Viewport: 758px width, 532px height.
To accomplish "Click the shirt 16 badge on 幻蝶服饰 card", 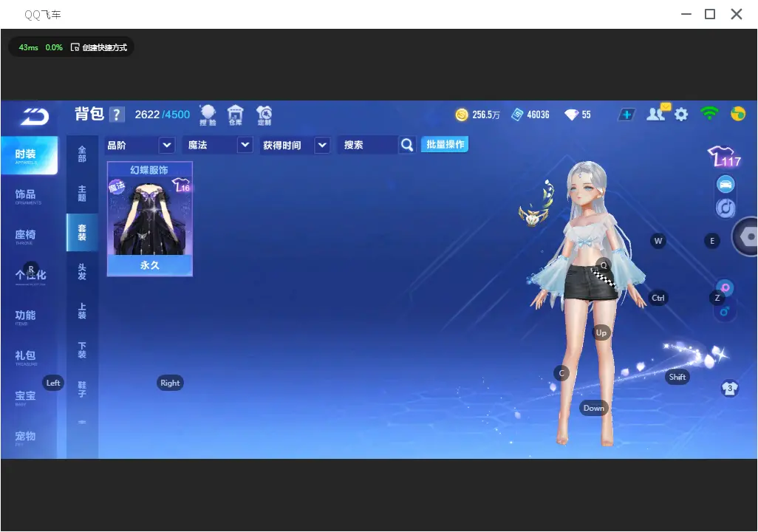I will 181,185.
